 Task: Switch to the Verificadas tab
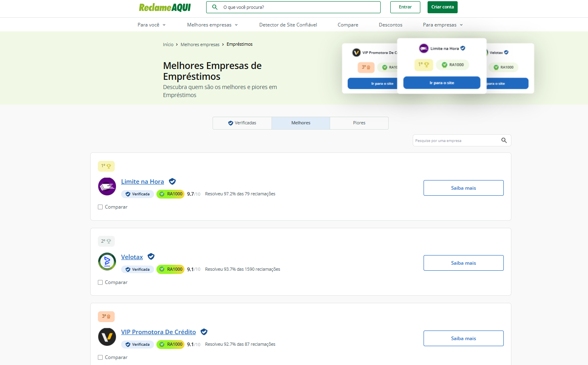[242, 123]
